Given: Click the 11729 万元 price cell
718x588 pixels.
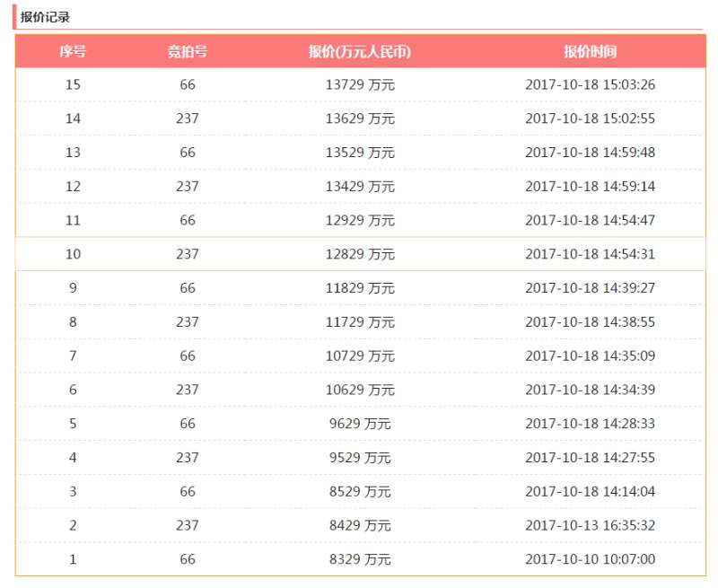Looking at the screenshot, I should point(360,322).
